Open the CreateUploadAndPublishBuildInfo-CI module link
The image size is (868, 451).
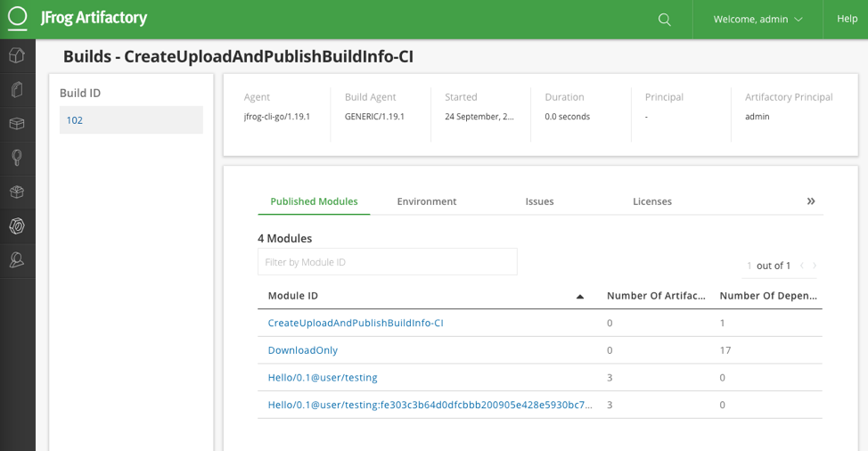(x=356, y=323)
